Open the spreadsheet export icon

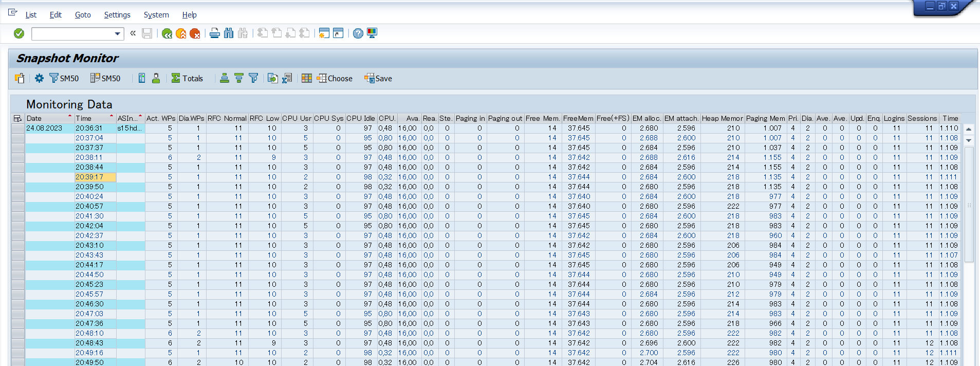pyautogui.click(x=287, y=78)
